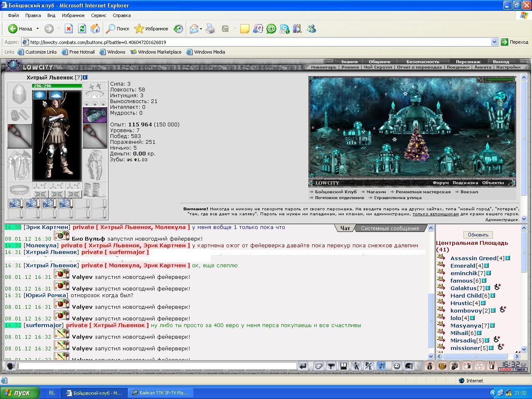532x399 pixels.
Task: Open the address bar dropdown arrow
Action: [x=494, y=42]
